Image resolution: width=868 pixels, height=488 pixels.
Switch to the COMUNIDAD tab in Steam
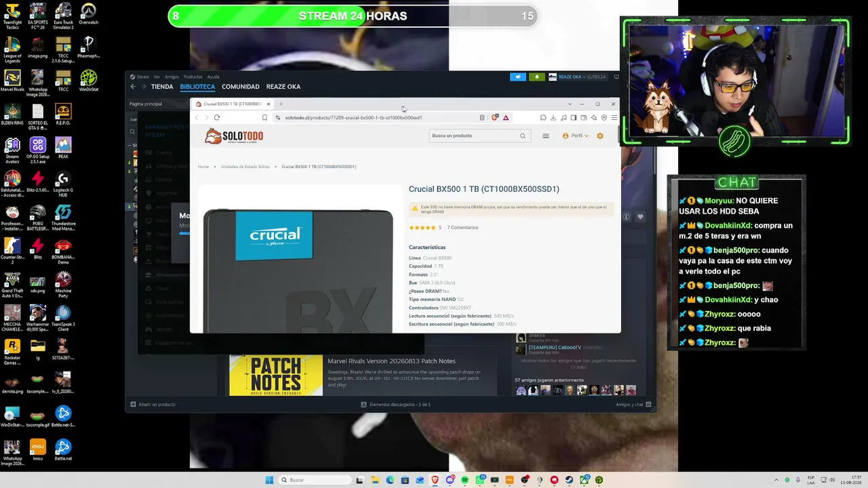point(241,87)
